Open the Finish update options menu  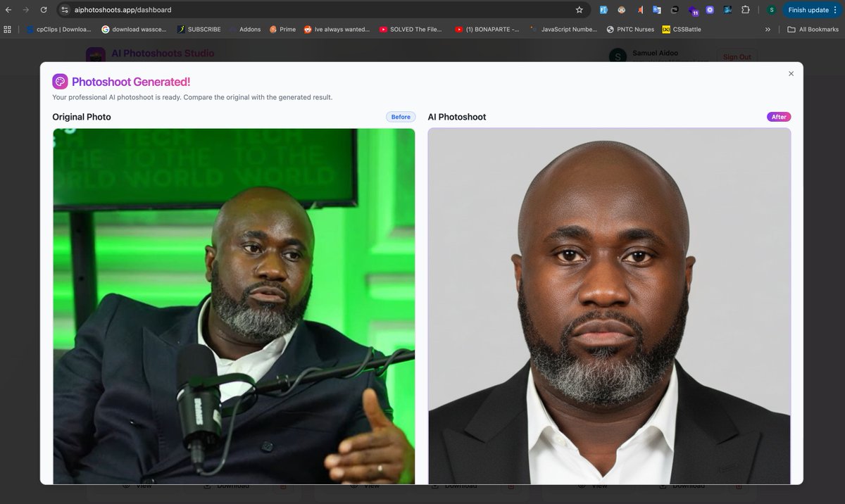coord(834,10)
